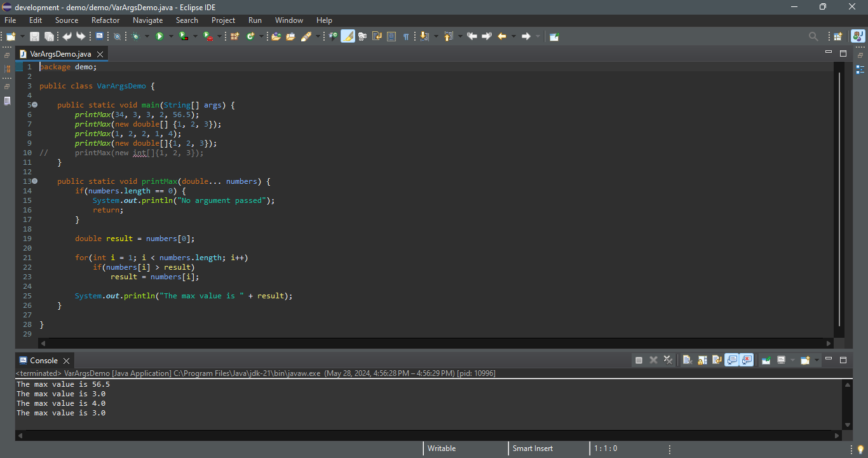This screenshot has width=868, height=458.
Task: Select the VarArgsDemo.java editor tab
Action: coord(60,54)
